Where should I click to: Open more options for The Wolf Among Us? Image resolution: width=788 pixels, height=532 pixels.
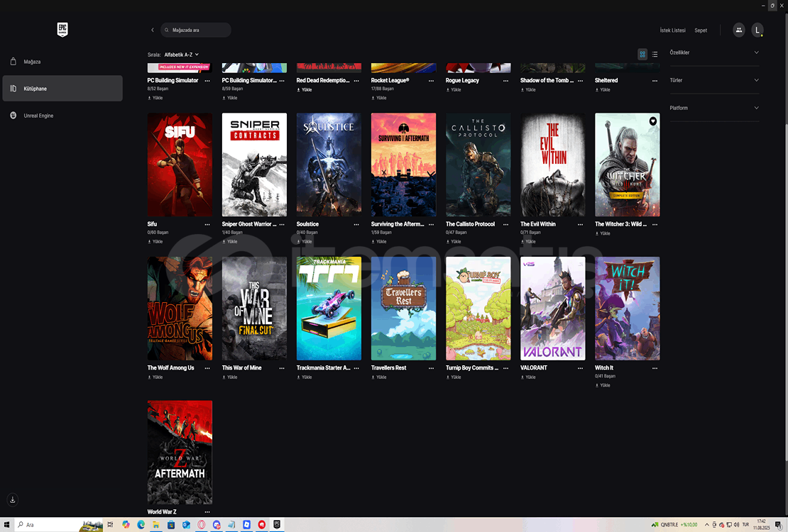(x=207, y=368)
